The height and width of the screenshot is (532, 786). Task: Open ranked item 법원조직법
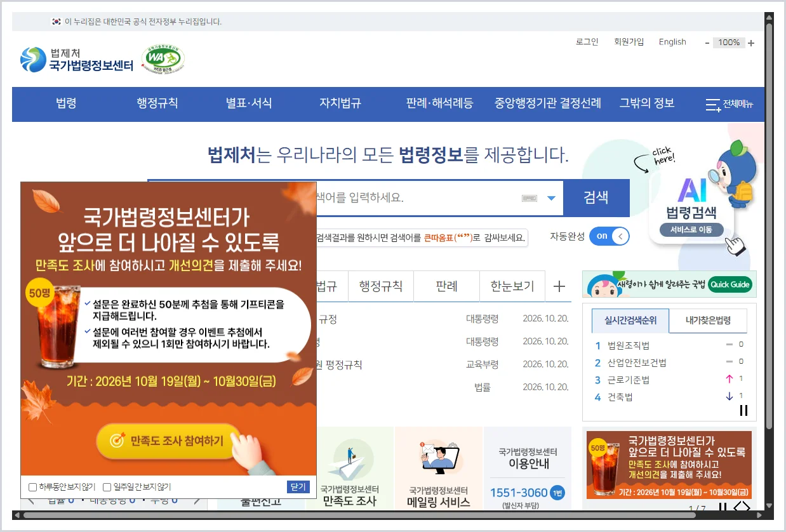[629, 345]
